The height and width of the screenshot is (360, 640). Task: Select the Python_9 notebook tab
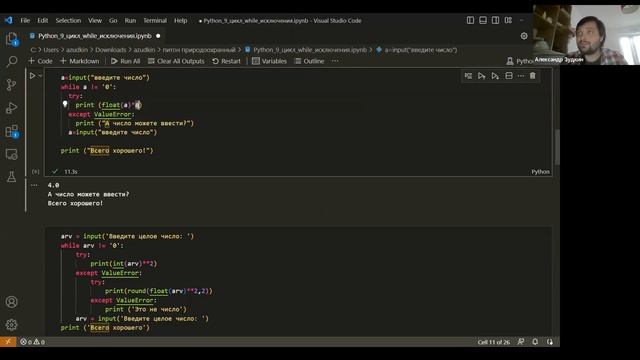click(x=94, y=36)
